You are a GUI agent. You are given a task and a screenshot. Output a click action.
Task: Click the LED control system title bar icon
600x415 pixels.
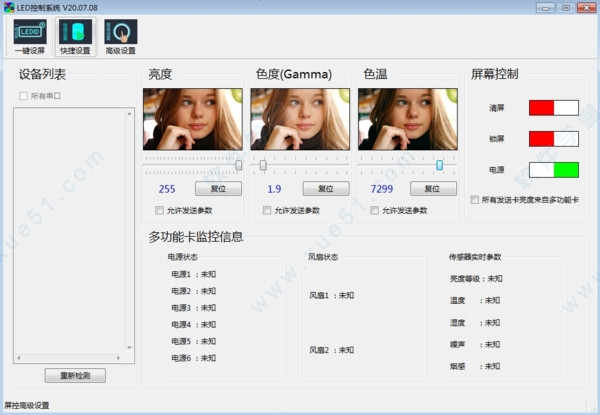9,7
